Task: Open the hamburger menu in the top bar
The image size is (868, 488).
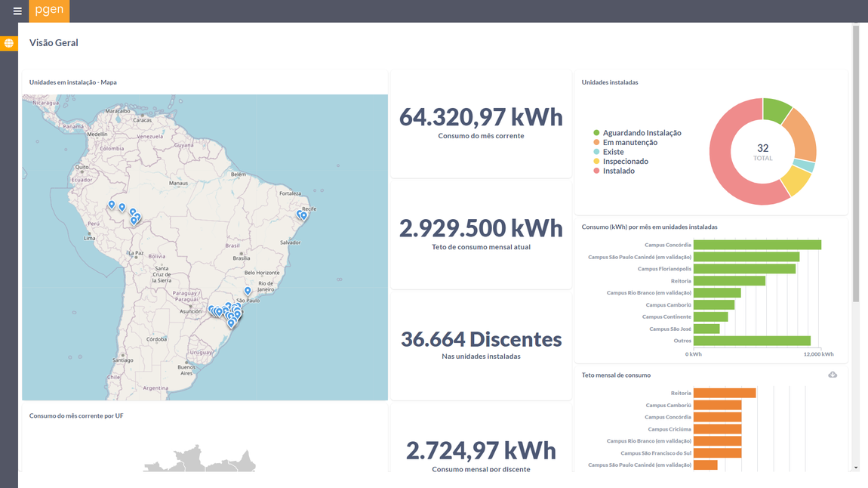Action: point(17,11)
